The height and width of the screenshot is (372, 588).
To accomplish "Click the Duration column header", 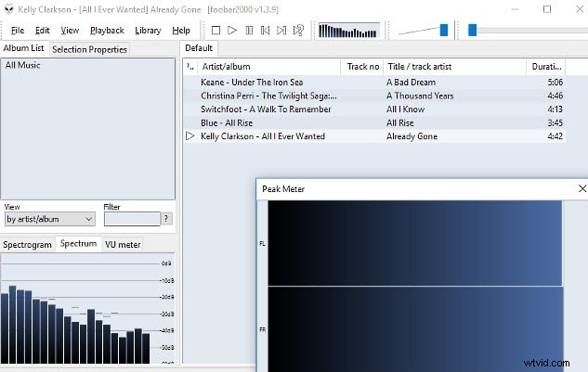I will pos(546,67).
